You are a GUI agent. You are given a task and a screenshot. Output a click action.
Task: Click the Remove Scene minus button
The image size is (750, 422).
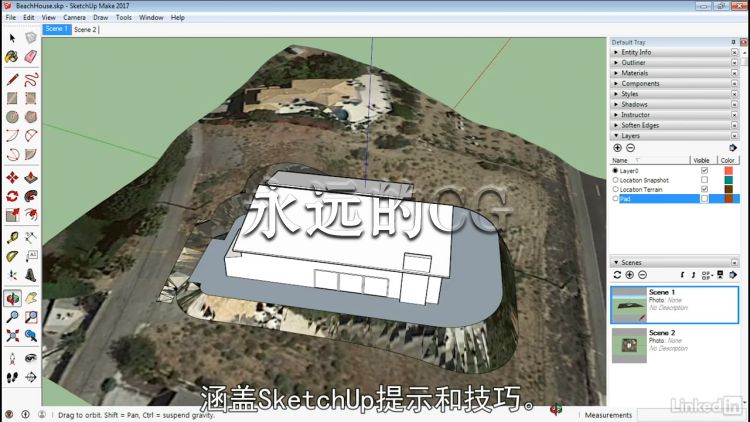tap(642, 275)
